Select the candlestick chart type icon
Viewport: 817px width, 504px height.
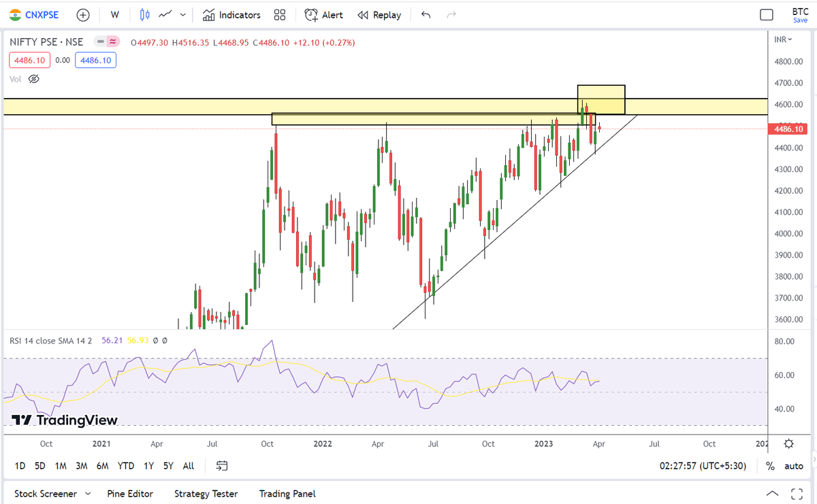pyautogui.click(x=144, y=14)
